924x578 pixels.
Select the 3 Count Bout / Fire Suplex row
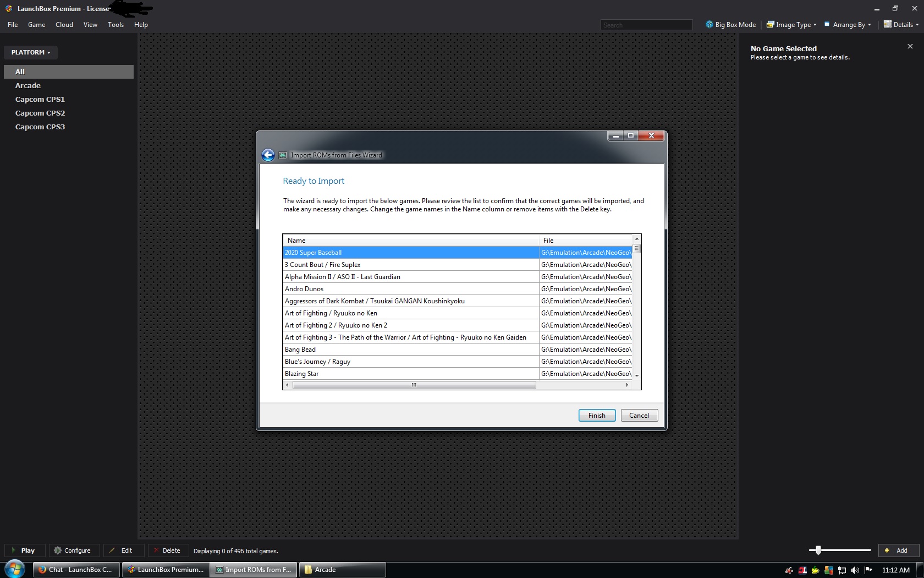tap(457, 265)
